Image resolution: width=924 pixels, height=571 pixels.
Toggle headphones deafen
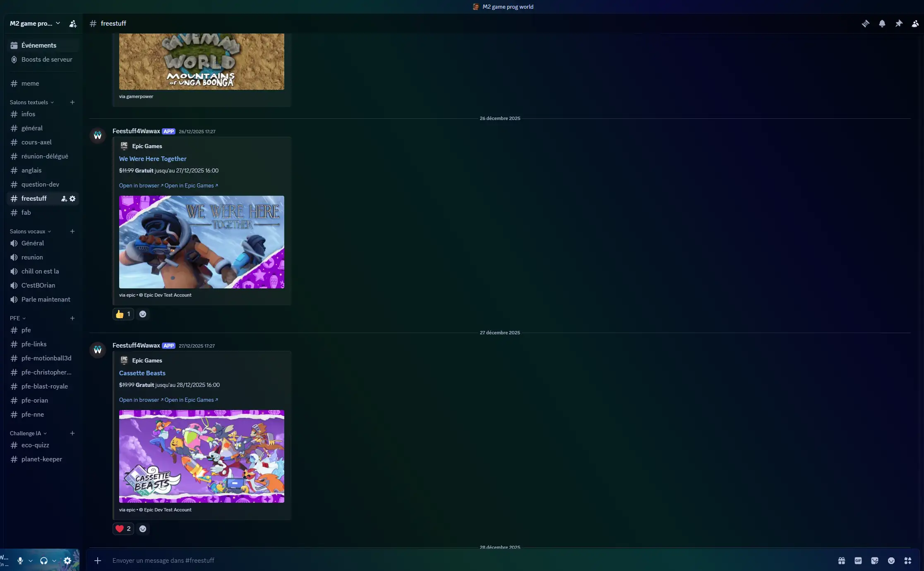pyautogui.click(x=43, y=561)
